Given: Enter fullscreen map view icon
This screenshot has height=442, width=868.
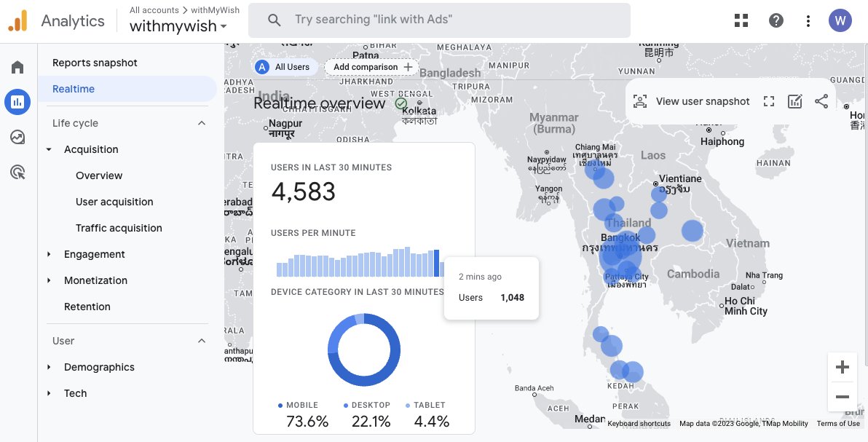Looking at the screenshot, I should 768,101.
